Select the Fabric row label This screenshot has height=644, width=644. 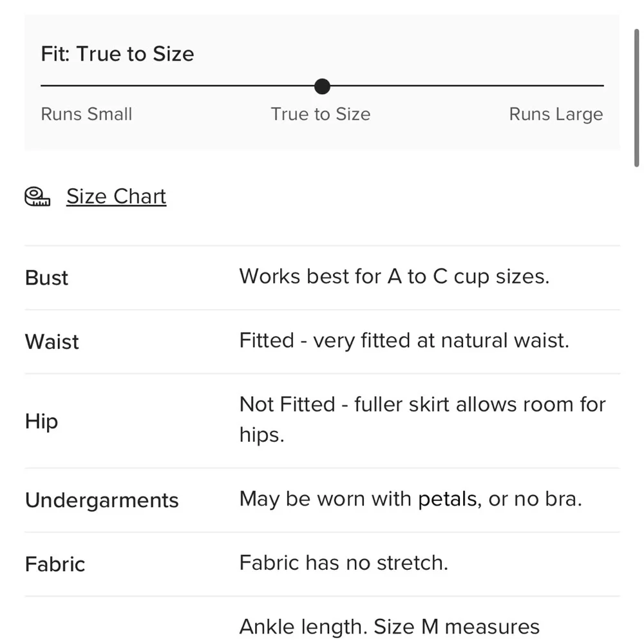(x=55, y=564)
